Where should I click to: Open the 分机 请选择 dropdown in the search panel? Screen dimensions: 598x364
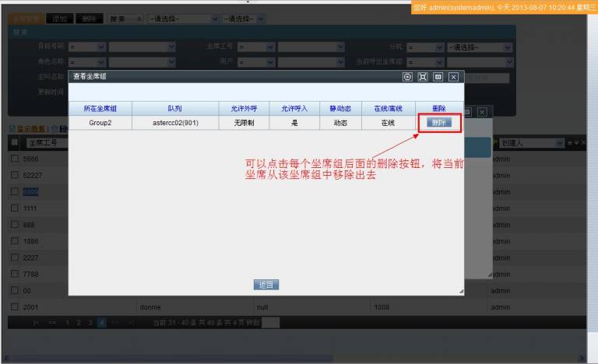480,47
